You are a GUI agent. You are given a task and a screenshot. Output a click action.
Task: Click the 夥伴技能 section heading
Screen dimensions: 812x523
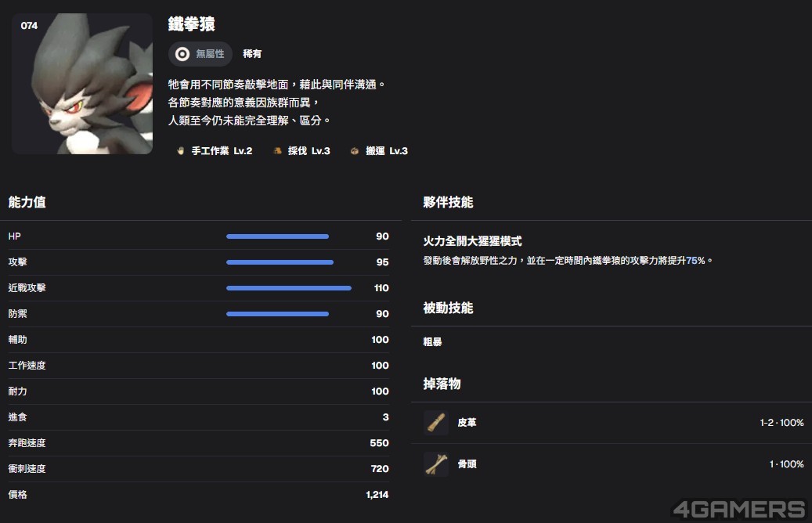(448, 202)
